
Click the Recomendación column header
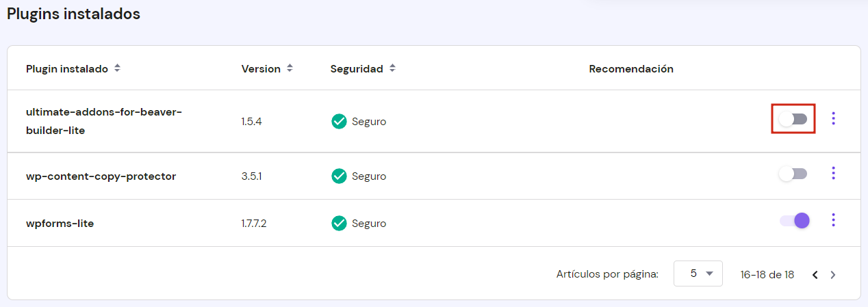[x=631, y=69]
